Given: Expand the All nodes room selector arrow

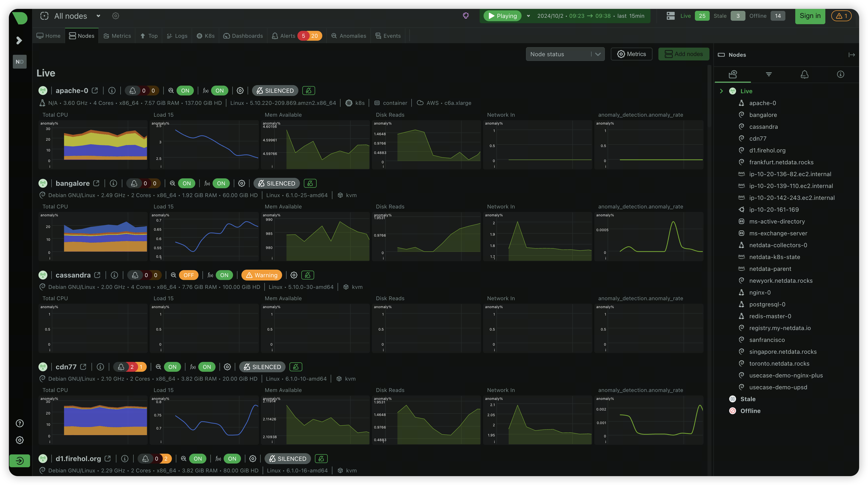Looking at the screenshot, I should pos(98,16).
